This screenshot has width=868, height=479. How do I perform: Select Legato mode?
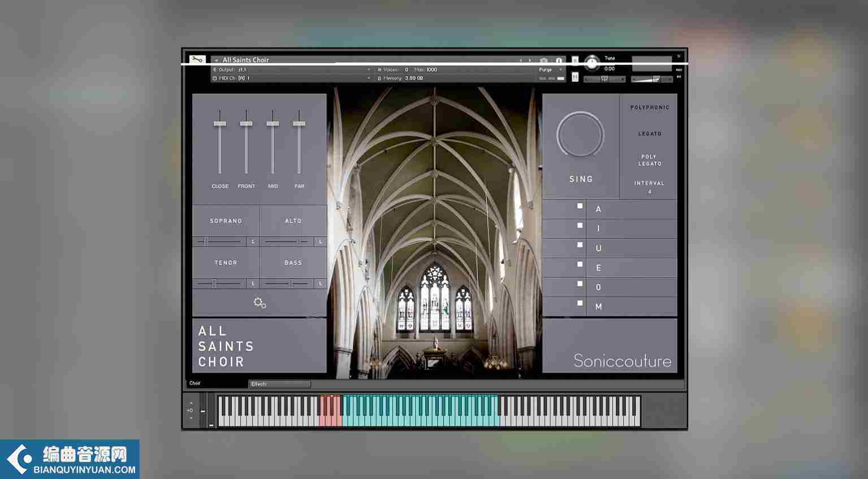[650, 134]
